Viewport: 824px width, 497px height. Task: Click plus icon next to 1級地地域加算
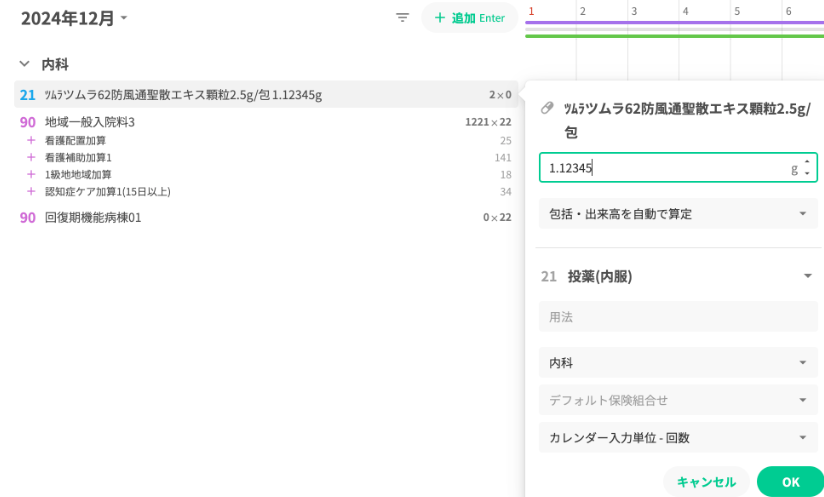tap(31, 175)
